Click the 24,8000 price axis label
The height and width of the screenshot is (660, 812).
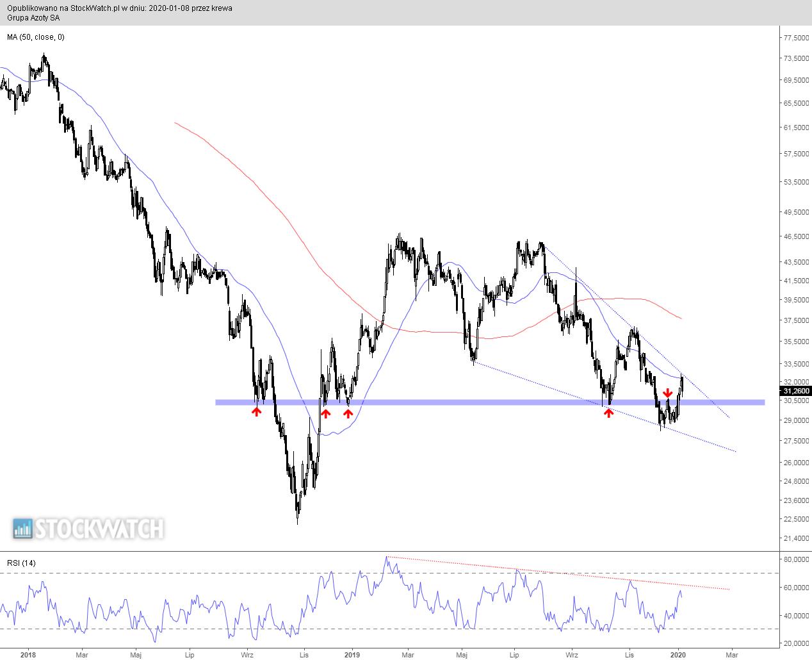point(796,481)
